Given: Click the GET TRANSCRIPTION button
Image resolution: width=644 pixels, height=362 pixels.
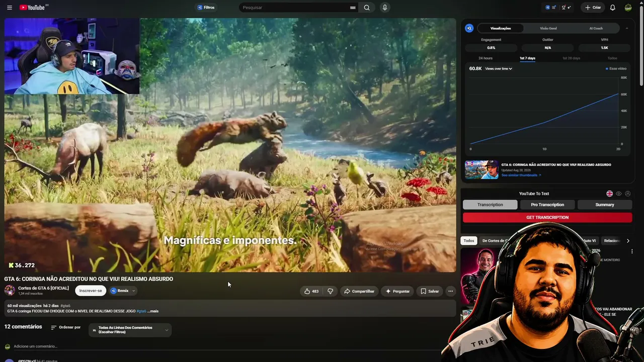Looking at the screenshot, I should [x=547, y=218].
